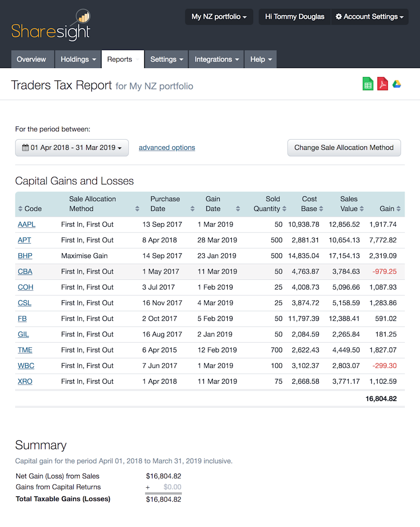Sort by Gain column arrows
This screenshot has width=420, height=527.
pos(398,209)
